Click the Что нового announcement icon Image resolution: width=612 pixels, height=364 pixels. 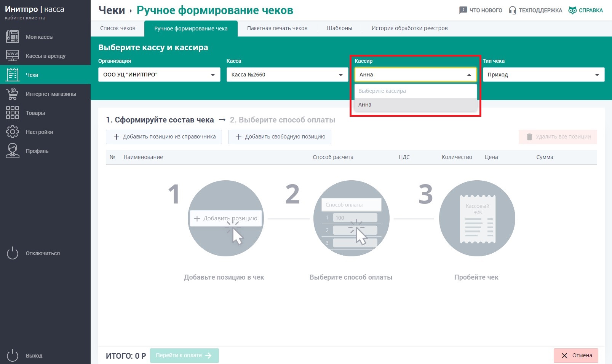pyautogui.click(x=463, y=10)
